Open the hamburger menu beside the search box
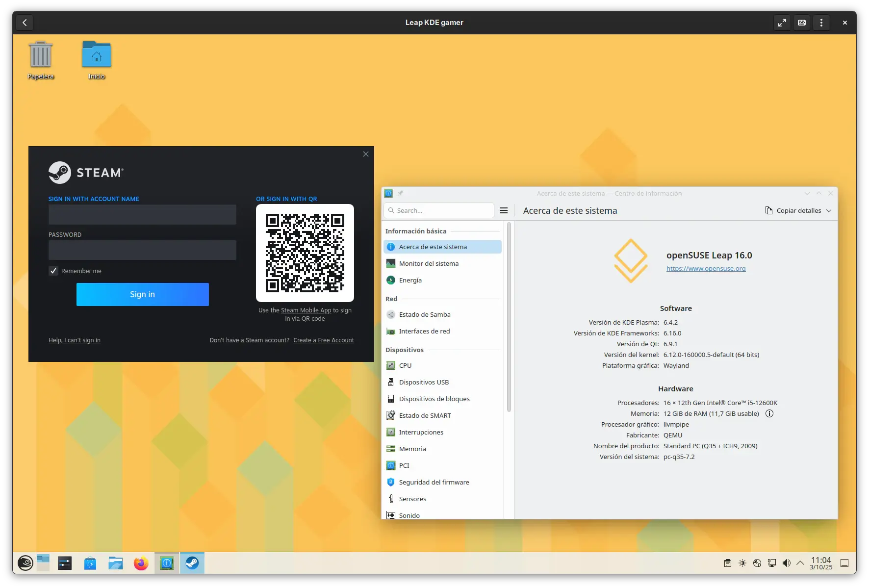Screen dimensions: 869x588 pos(503,210)
